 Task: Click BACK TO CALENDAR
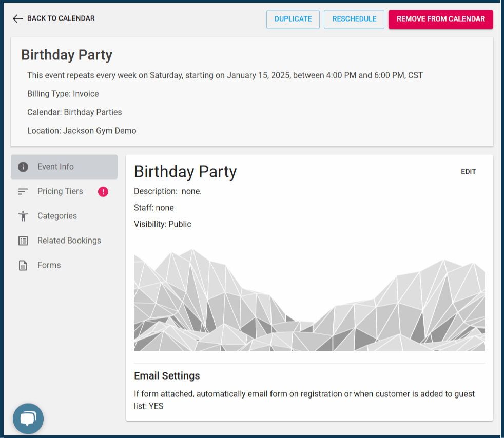point(62,18)
